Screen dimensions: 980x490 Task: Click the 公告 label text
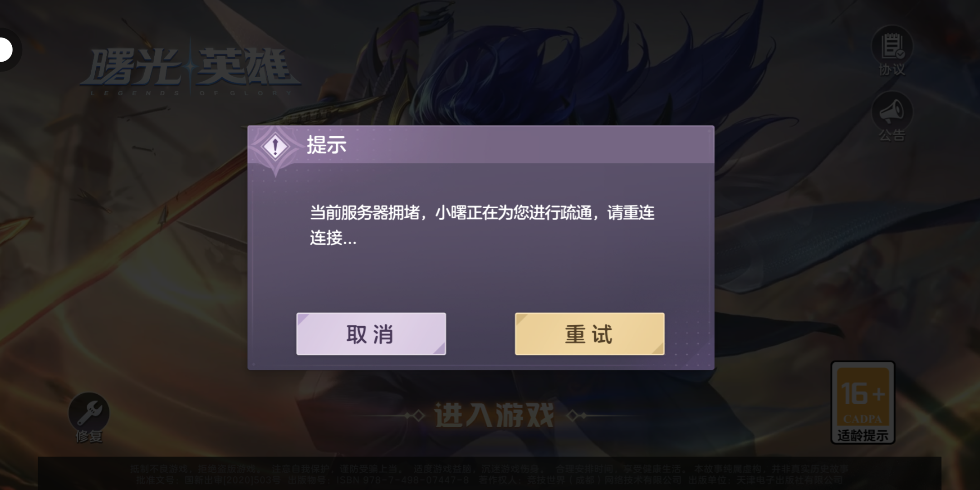pos(892,135)
